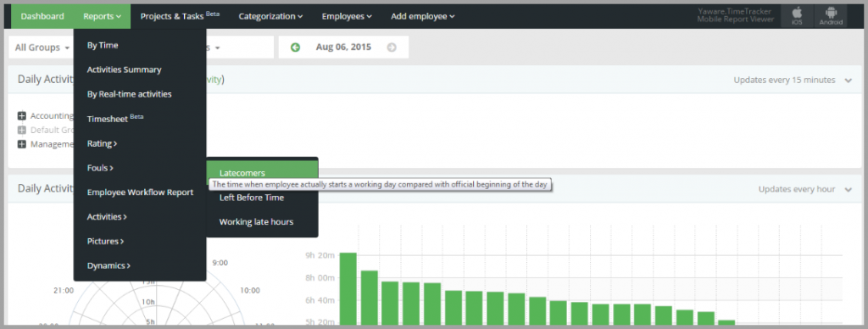Expand the Accounting group plus icon
The height and width of the screenshot is (329, 868).
(21, 116)
